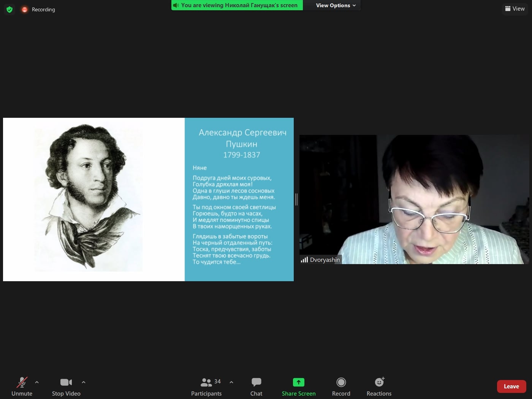This screenshot has height=399, width=532.
Task: Click the divider handle between shared screen and video
Action: click(296, 199)
